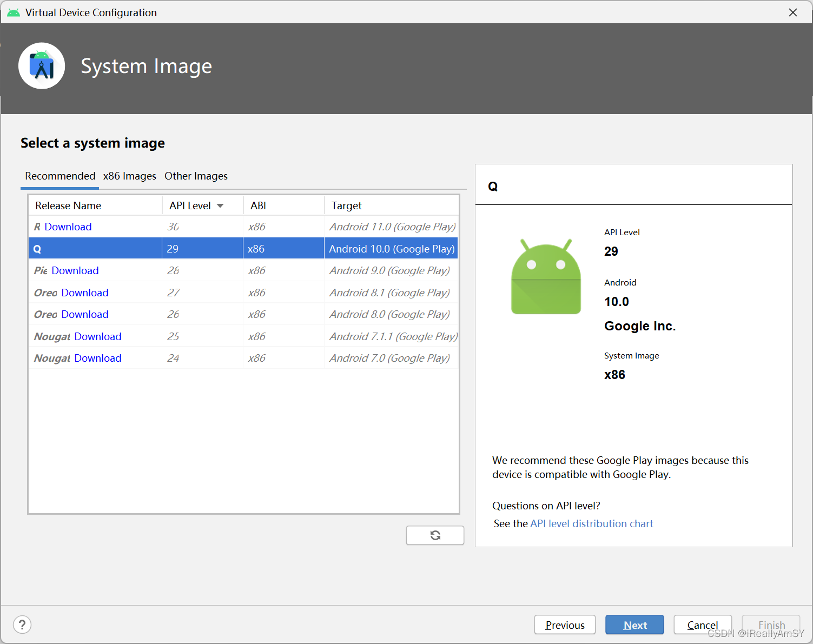Select the Android 11.0 (Google Play) cell
Viewport: 813px width, 644px height.
click(392, 227)
